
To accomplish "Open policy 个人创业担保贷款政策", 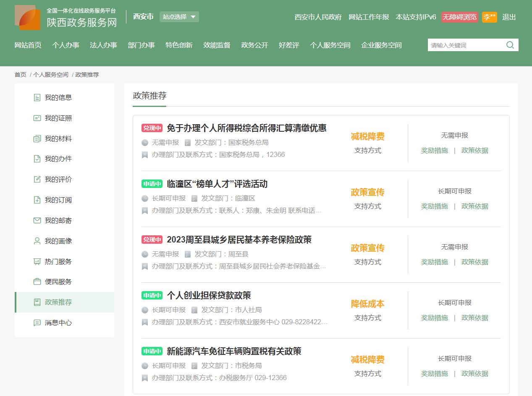I will point(209,296).
